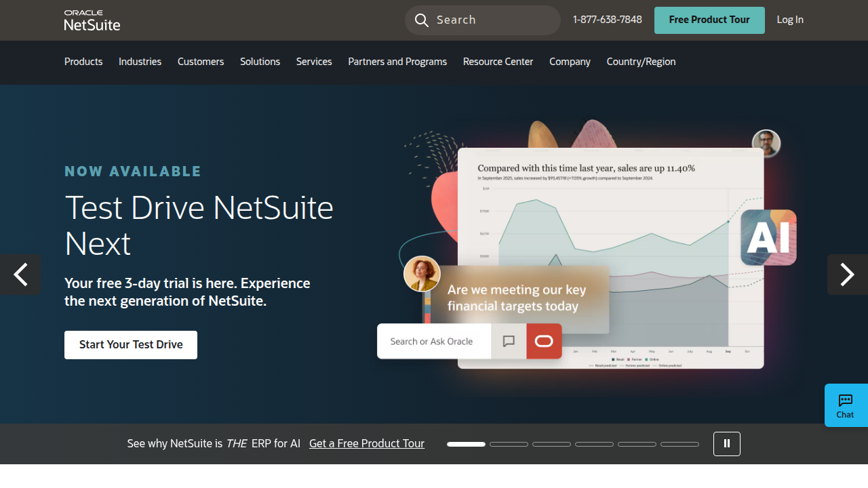Pause the carousel autoplay

727,444
